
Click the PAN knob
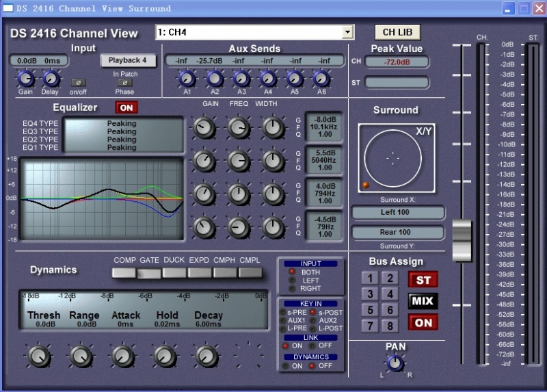pyautogui.click(x=395, y=363)
